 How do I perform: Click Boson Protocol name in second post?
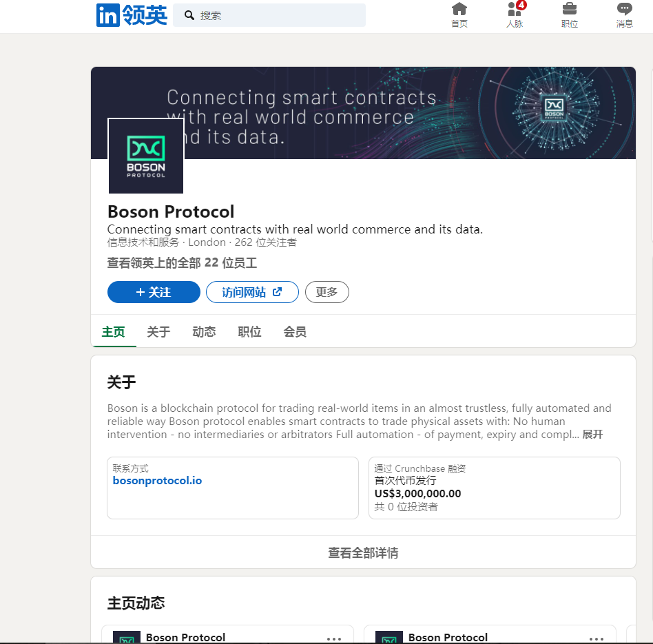coord(448,637)
